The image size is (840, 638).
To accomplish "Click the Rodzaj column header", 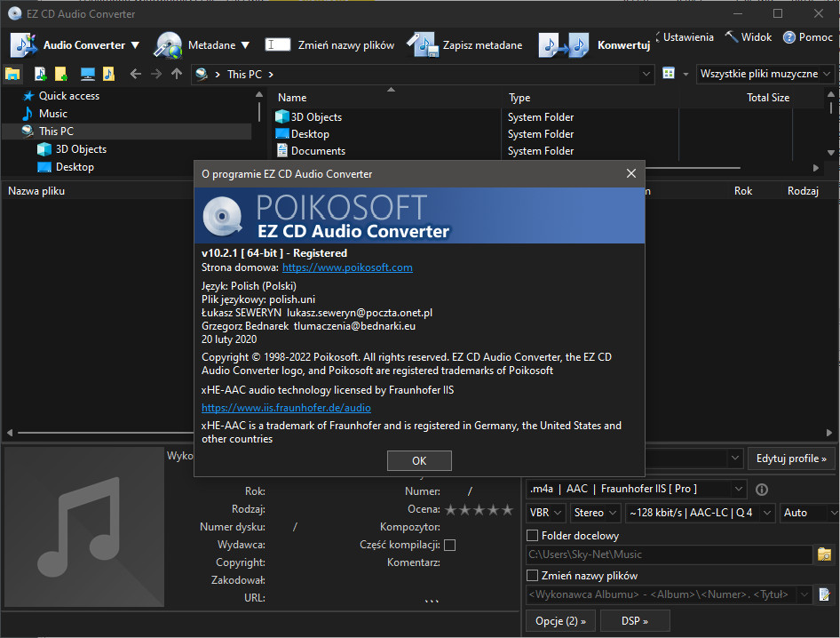I will [x=803, y=191].
